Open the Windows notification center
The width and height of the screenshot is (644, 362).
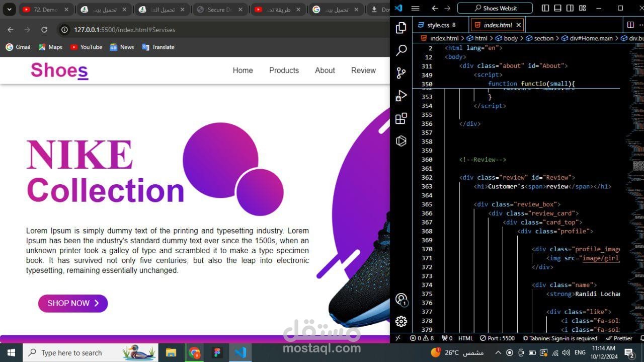click(629, 352)
